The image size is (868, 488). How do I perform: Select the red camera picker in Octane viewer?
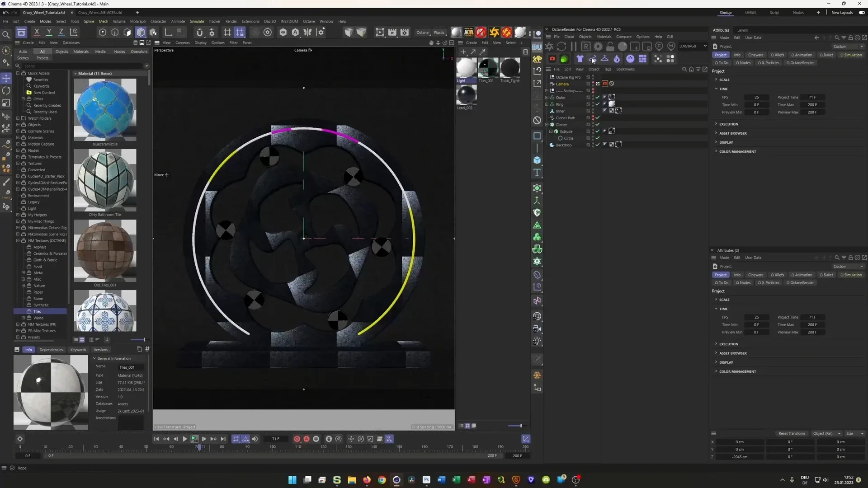[552, 58]
